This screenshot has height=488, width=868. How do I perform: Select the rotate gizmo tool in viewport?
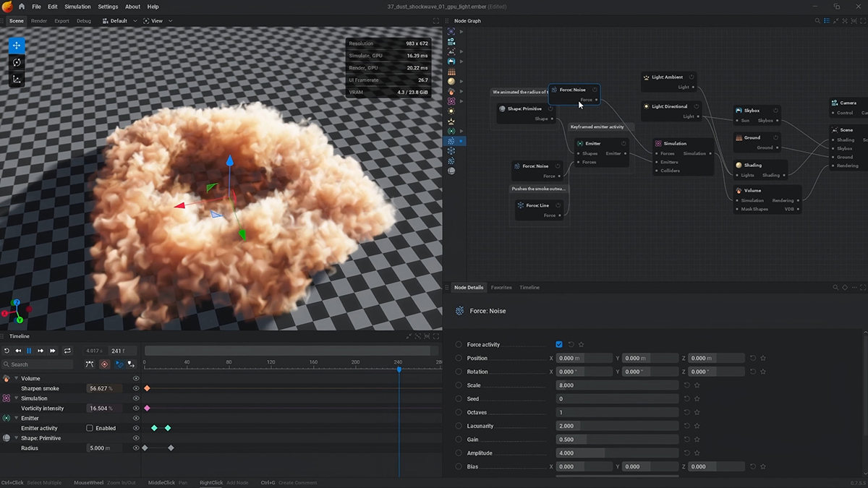click(x=17, y=62)
